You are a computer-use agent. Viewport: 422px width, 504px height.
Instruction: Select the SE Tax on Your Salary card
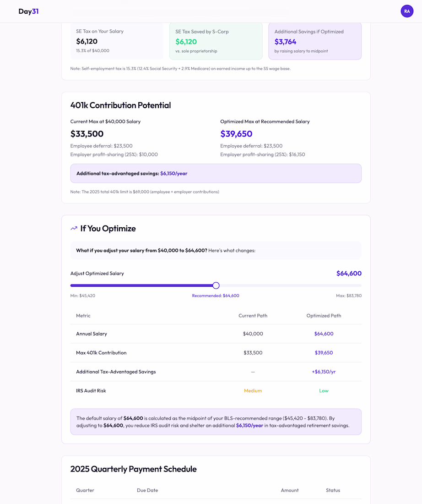point(117,41)
